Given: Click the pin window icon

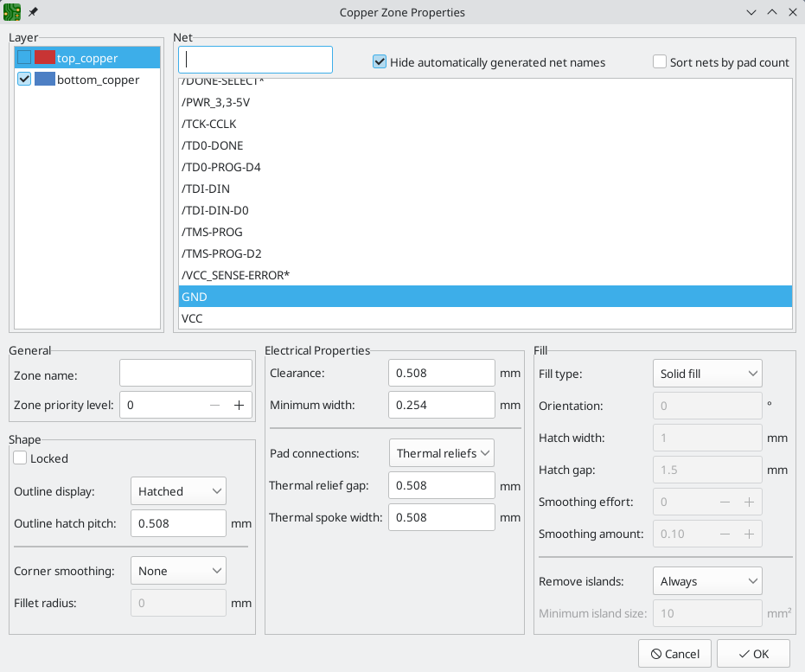Looking at the screenshot, I should [33, 12].
